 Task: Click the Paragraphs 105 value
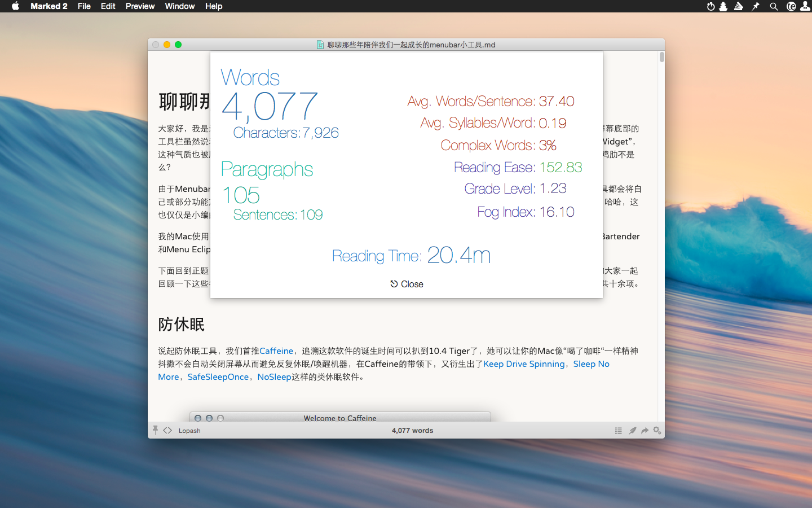click(x=241, y=195)
